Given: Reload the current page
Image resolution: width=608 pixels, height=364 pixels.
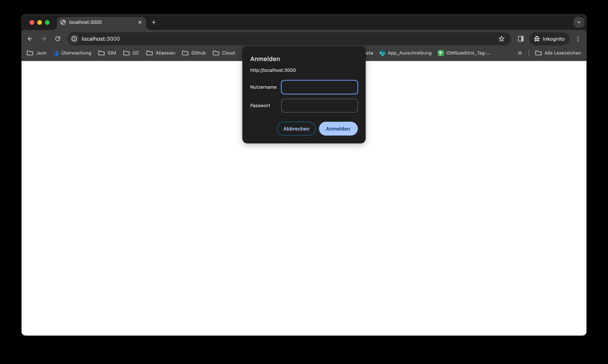Looking at the screenshot, I should pyautogui.click(x=57, y=39).
